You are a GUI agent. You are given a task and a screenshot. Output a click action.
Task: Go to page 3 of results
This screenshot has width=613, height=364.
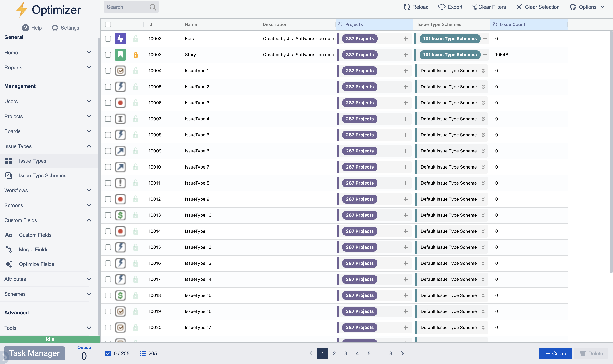(x=346, y=353)
